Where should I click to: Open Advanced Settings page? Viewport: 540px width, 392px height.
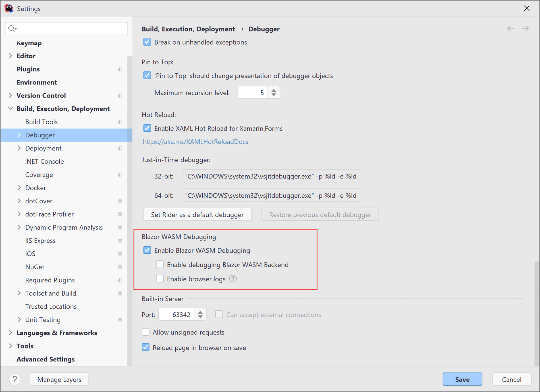45,359
